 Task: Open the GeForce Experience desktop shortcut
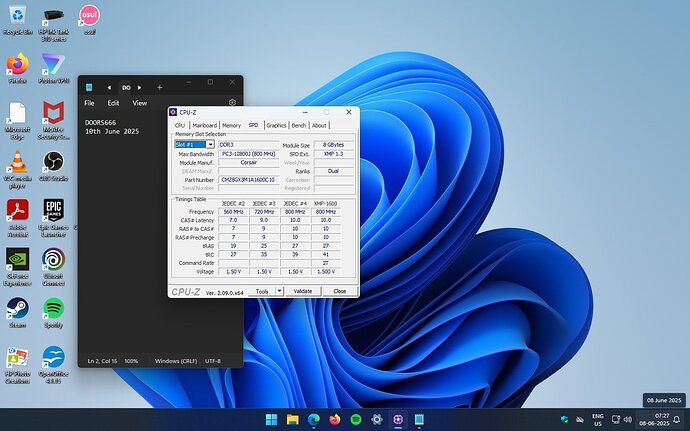(18, 267)
